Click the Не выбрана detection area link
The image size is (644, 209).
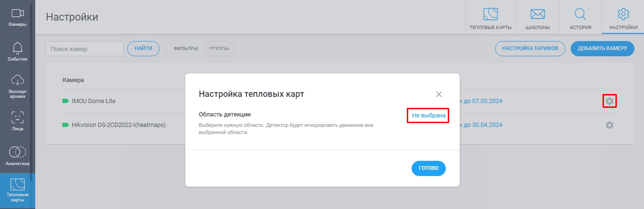[429, 115]
